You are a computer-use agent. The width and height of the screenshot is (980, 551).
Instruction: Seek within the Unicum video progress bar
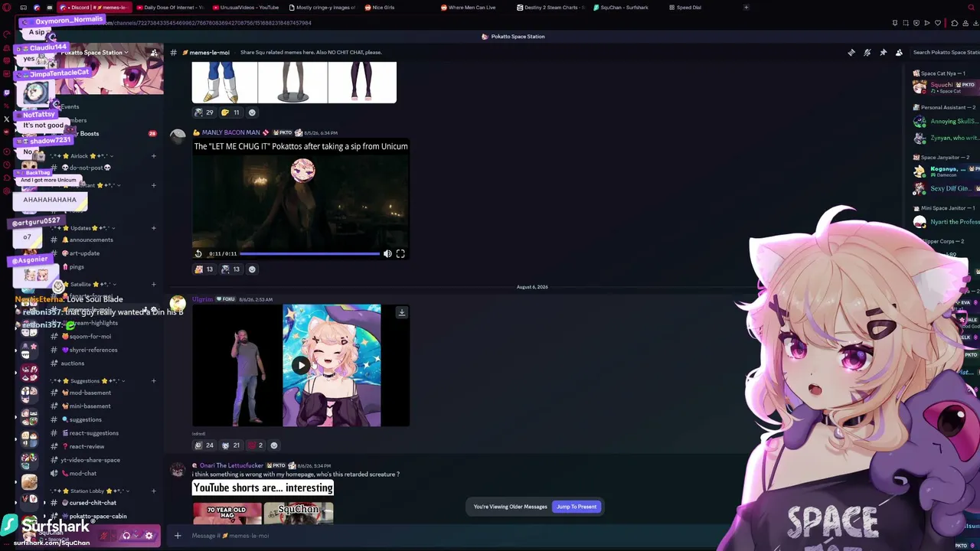pos(309,253)
